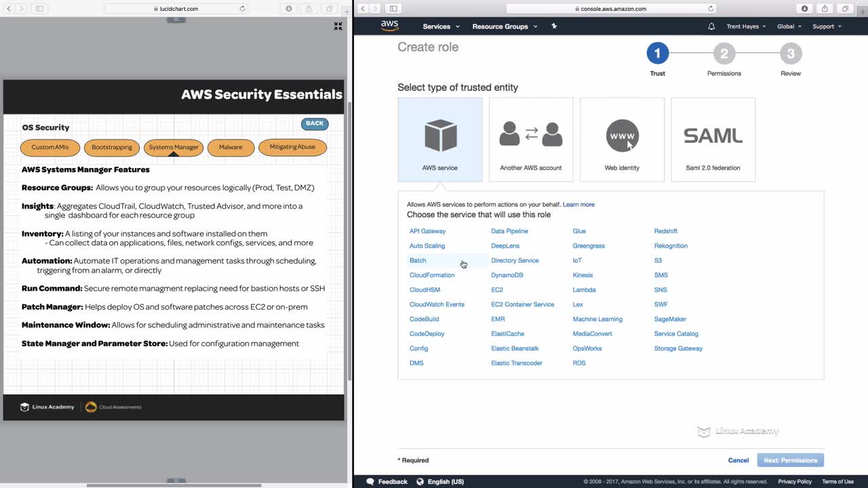The image size is (868, 488).
Task: Click the Lucidchart window vertical scrollbar
Action: [349, 241]
